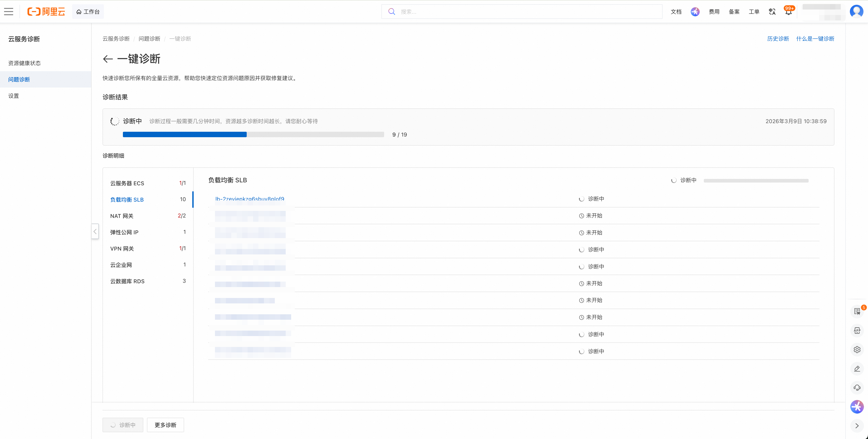
Task: Collapse the right rail with arrow icon
Action: click(857, 426)
